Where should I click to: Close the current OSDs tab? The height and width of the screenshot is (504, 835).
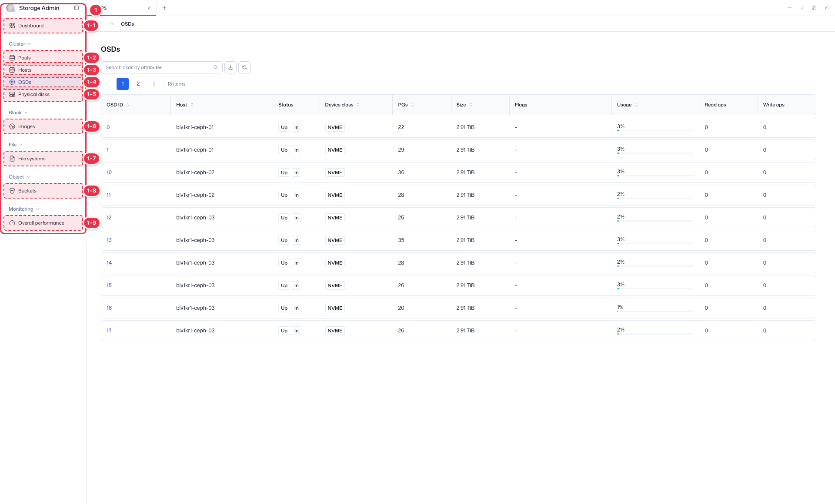(149, 8)
